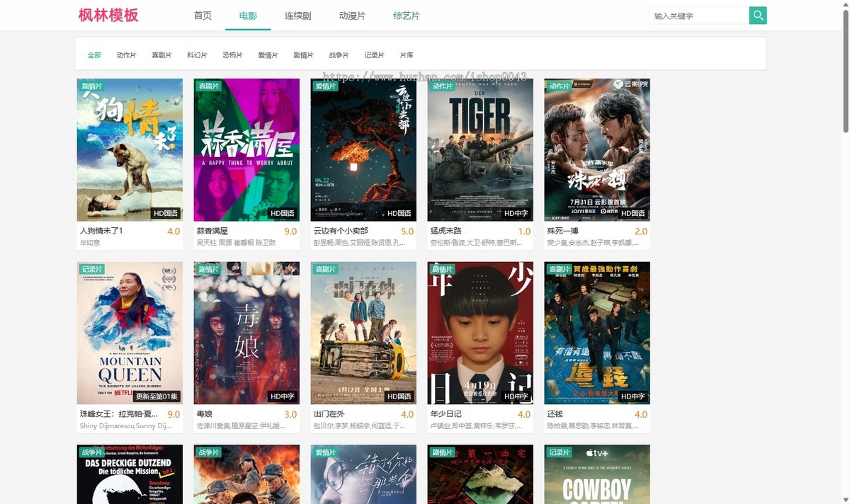This screenshot has height=504, width=850.
Task: Pick the 战争片 category filter
Action: click(339, 55)
